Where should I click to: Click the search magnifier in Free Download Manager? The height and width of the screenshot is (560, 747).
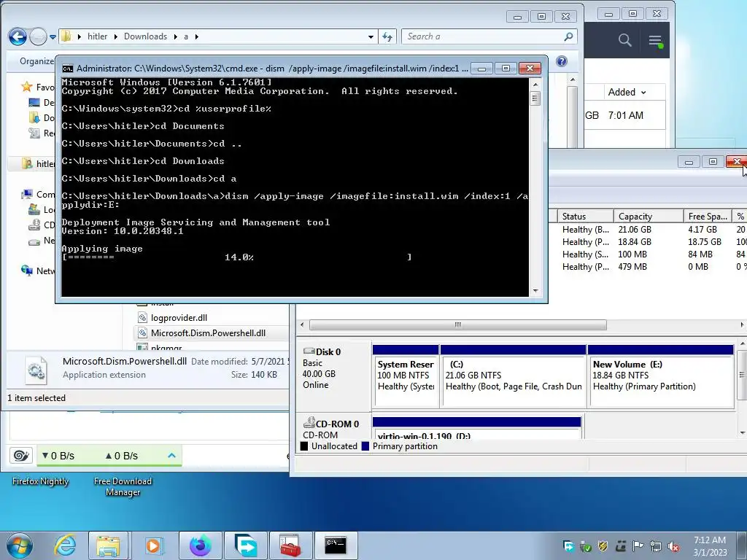(x=624, y=41)
